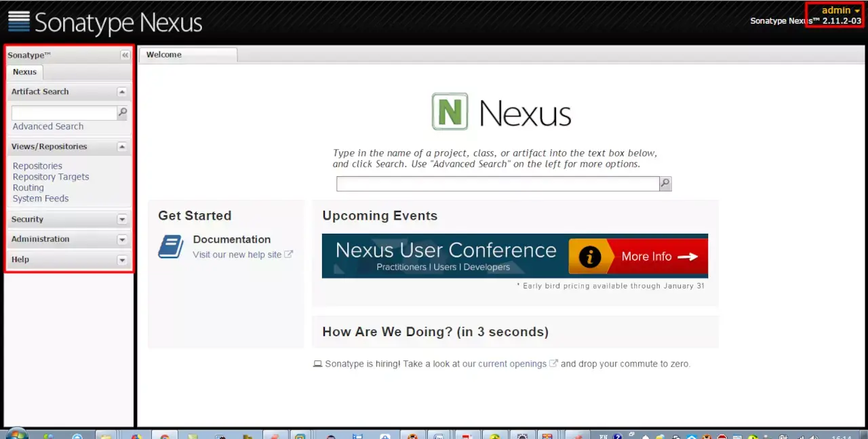Click the info icon on conference banner
Image resolution: width=868 pixels, height=439 pixels.
pos(590,257)
